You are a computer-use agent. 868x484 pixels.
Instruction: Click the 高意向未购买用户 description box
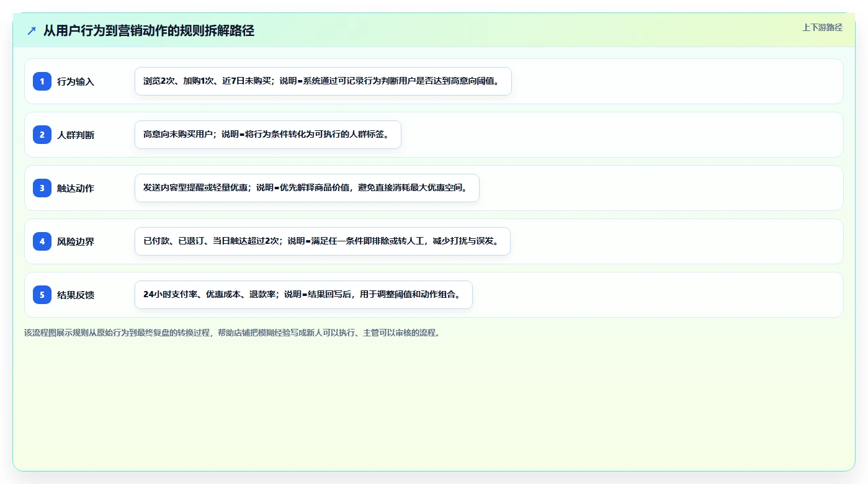pos(268,135)
